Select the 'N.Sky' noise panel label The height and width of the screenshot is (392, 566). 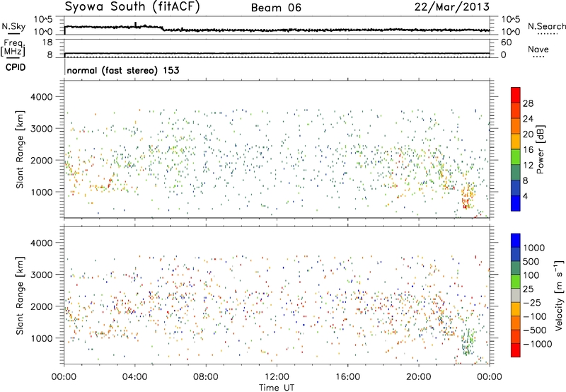click(13, 26)
